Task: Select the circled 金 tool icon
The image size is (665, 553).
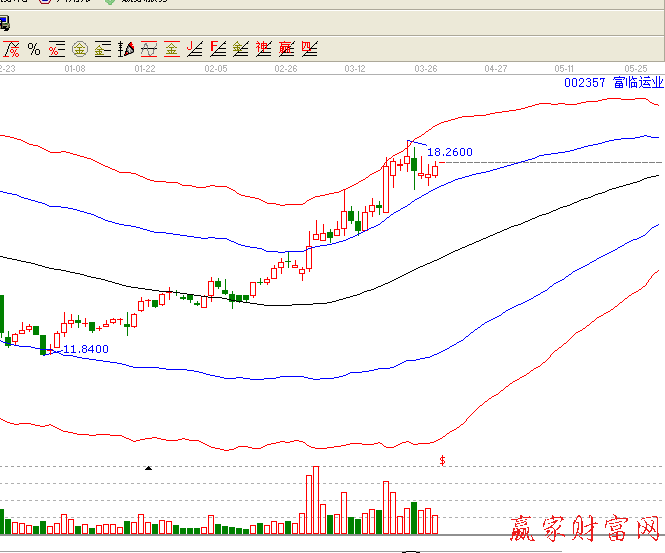Action: click(80, 48)
